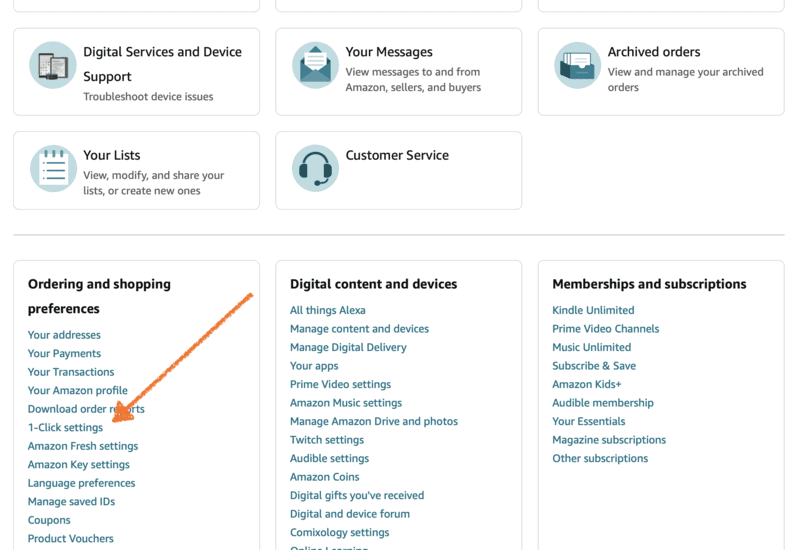Go to Your addresses
This screenshot has height=550, width=800.
click(x=64, y=335)
